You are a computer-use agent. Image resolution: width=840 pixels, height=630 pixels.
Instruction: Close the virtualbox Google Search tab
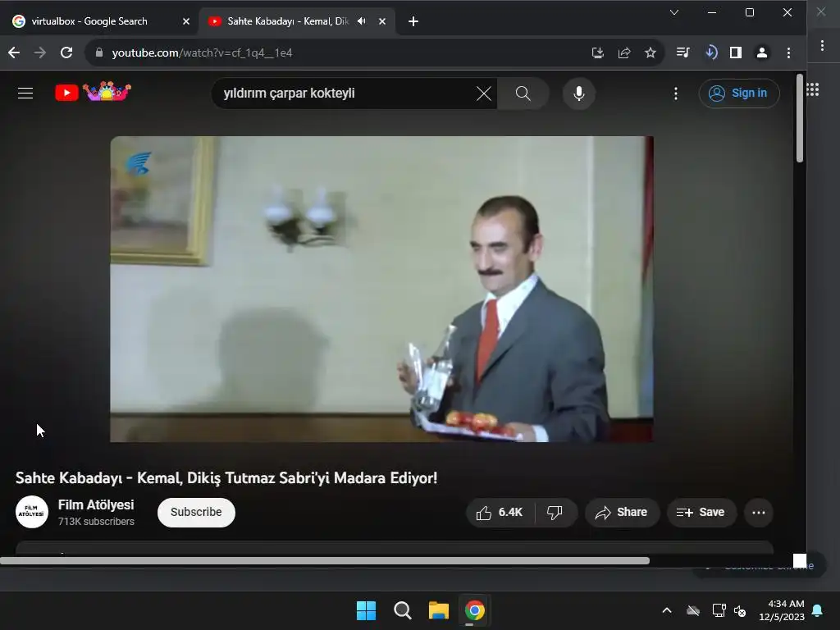click(186, 21)
